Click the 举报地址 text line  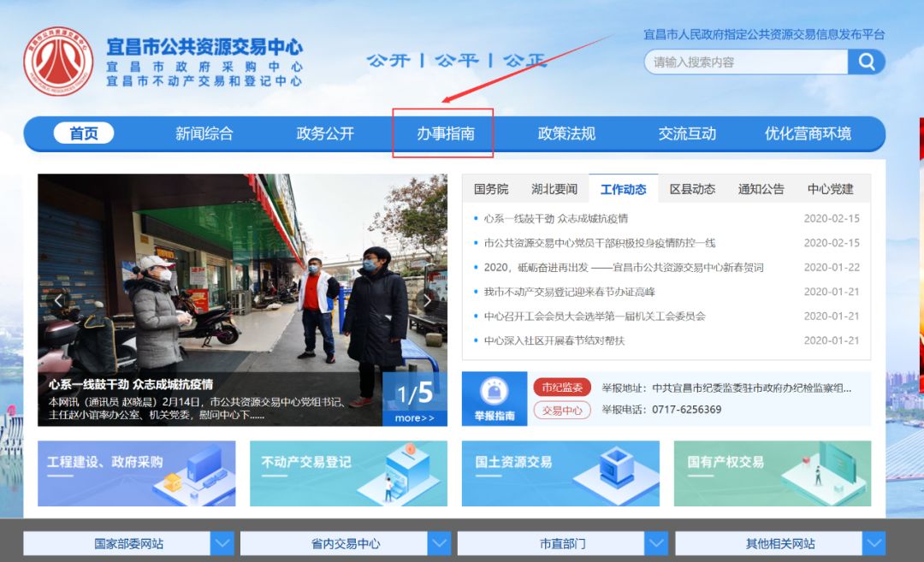coord(726,388)
